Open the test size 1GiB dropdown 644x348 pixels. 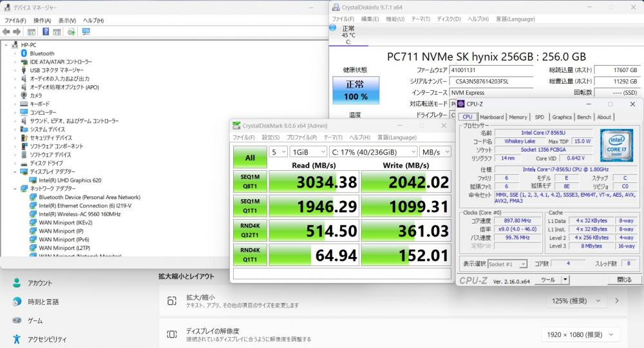tap(307, 152)
